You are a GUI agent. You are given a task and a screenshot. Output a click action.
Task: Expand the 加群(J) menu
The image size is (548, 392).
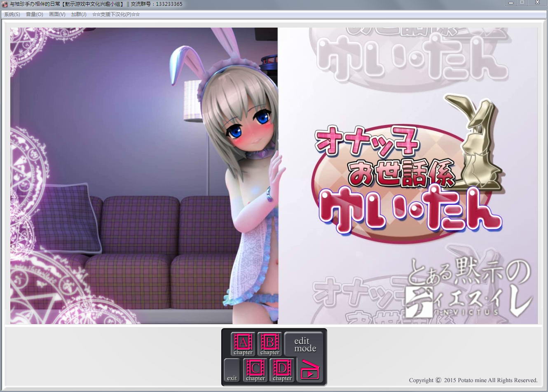click(79, 14)
